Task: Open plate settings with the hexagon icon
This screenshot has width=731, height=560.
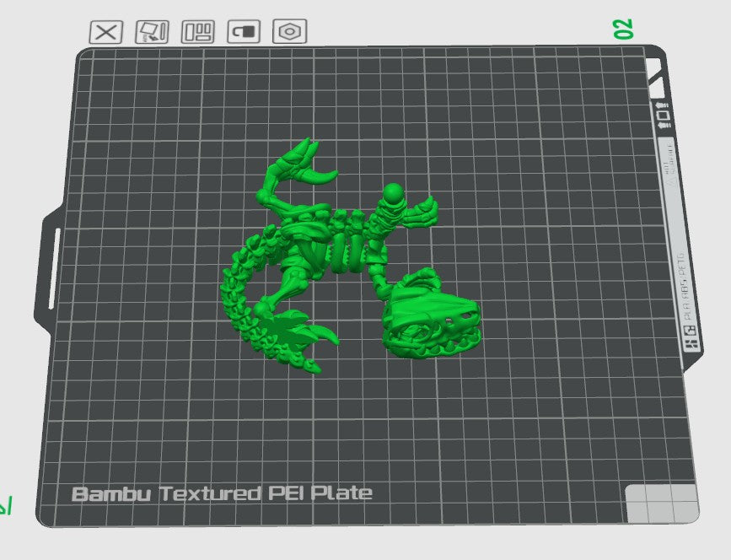Action: (289, 33)
